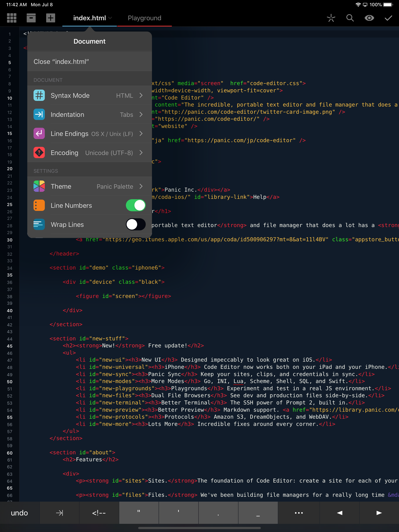This screenshot has width=399, height=532.
Task: Tap the more keys ellipsis button
Action: click(299, 513)
